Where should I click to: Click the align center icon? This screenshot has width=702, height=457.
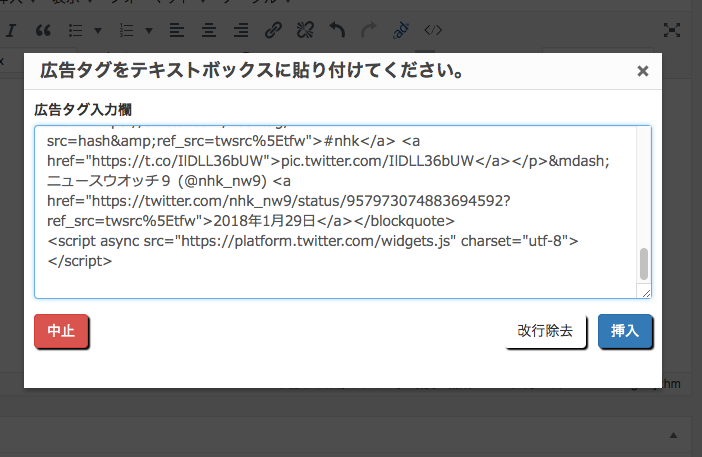click(208, 30)
